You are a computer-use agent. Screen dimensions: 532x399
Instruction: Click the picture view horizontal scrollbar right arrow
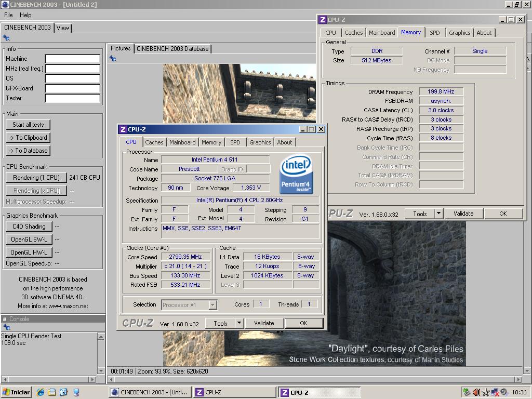518,379
